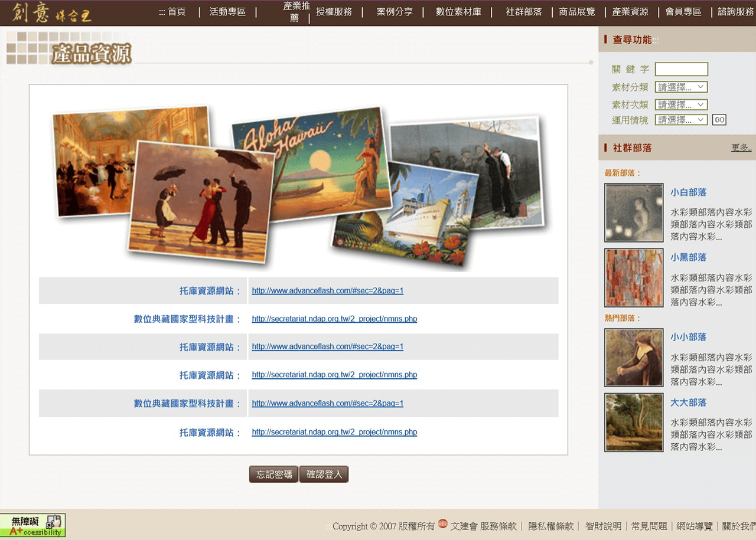756x540 pixels.
Task: Click the 查尋功能 sidebar heading
Action: [632, 40]
